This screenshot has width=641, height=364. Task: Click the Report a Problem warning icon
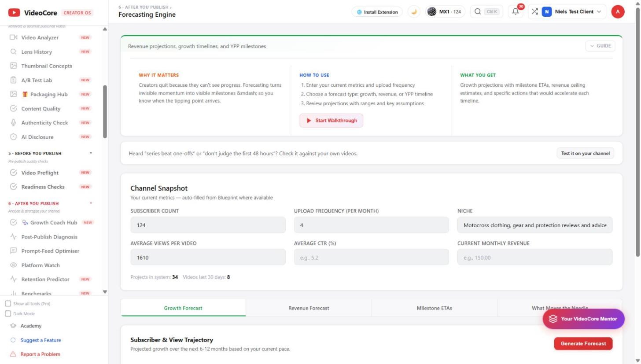[x=13, y=354]
